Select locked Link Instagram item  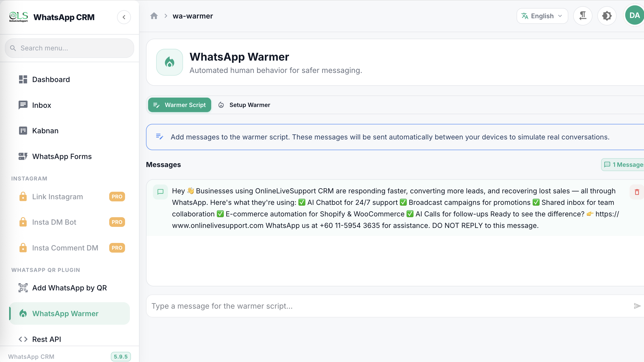69,197
